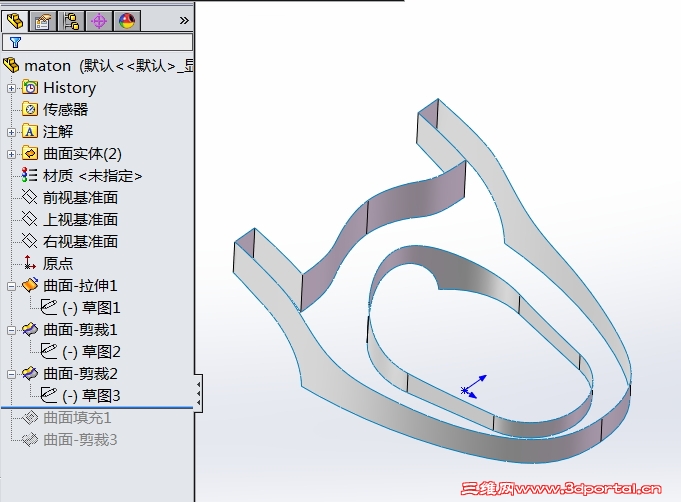The width and height of the screenshot is (681, 502).
Task: Select the 曲面-剪裁2 feature label
Action: point(80,374)
